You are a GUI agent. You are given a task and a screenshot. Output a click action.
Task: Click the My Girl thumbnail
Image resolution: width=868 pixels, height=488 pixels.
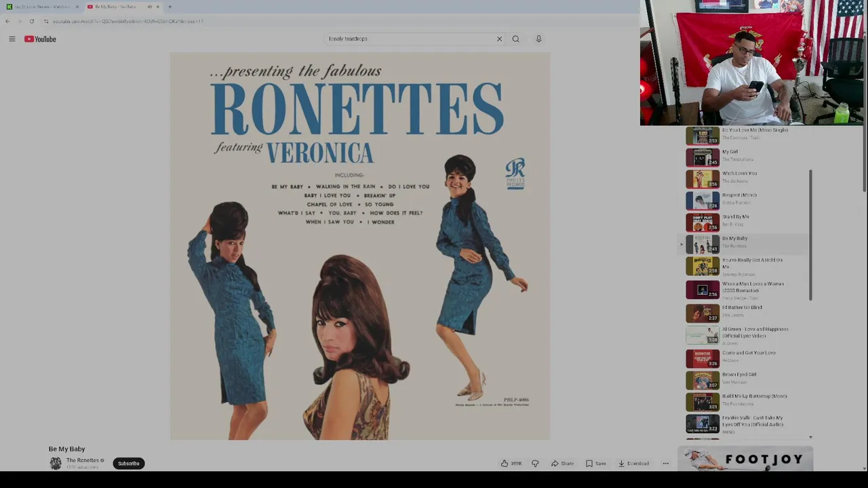click(x=703, y=157)
